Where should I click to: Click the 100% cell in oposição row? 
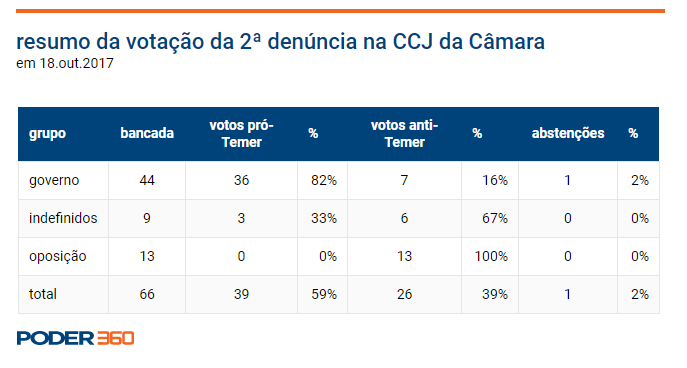(x=491, y=256)
